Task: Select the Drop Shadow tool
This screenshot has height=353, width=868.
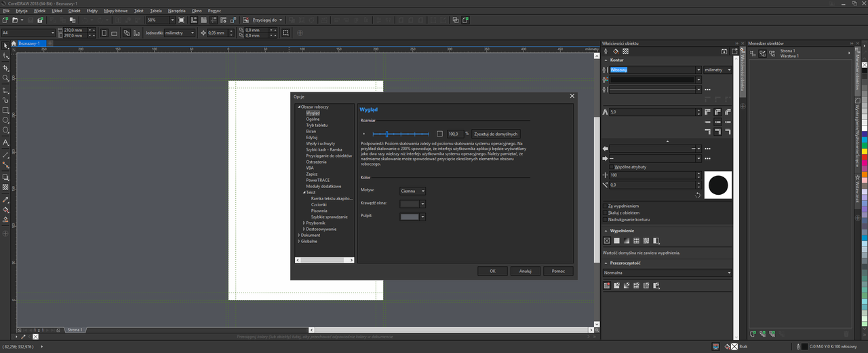Action: [x=5, y=176]
